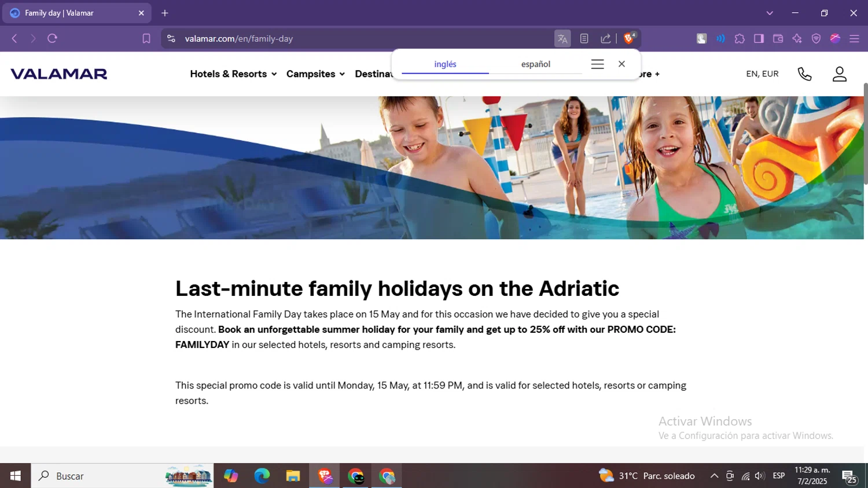The height and width of the screenshot is (488, 868).
Task: Click the page vertical scrollbar
Action: coord(866,134)
